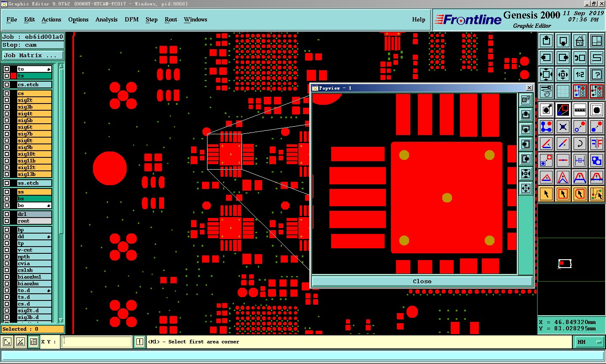The width and height of the screenshot is (606, 364).
Task: Choose the net selection arrow tool
Action: click(597, 194)
